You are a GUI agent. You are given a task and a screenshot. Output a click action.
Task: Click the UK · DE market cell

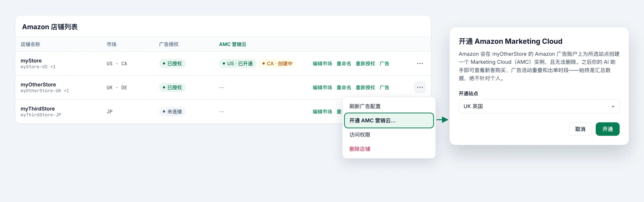(x=117, y=87)
